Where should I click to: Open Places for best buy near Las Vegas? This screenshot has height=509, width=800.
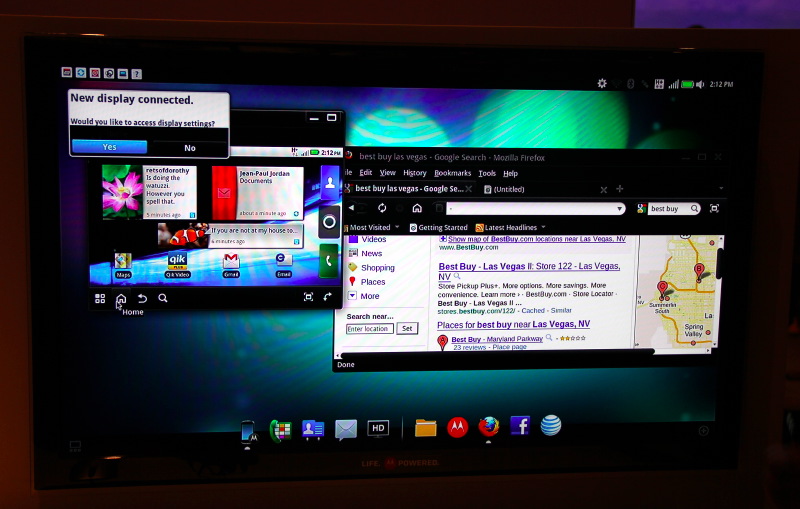click(514, 324)
